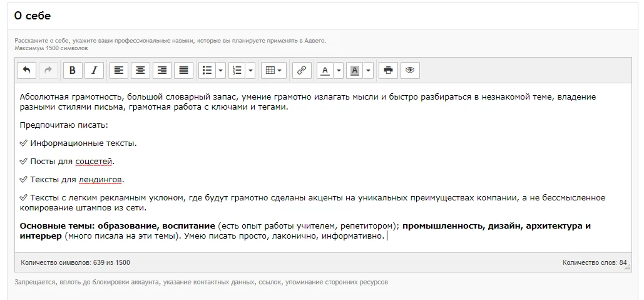Click first paragraph starting "Абсолютная грамотность"
Image resolution: width=644 pixels, height=300 pixels.
(x=308, y=102)
